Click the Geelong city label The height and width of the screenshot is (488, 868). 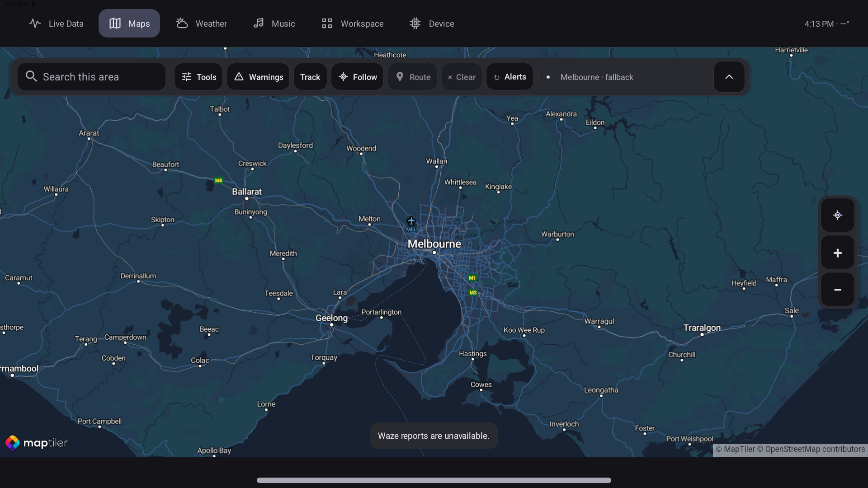(331, 318)
